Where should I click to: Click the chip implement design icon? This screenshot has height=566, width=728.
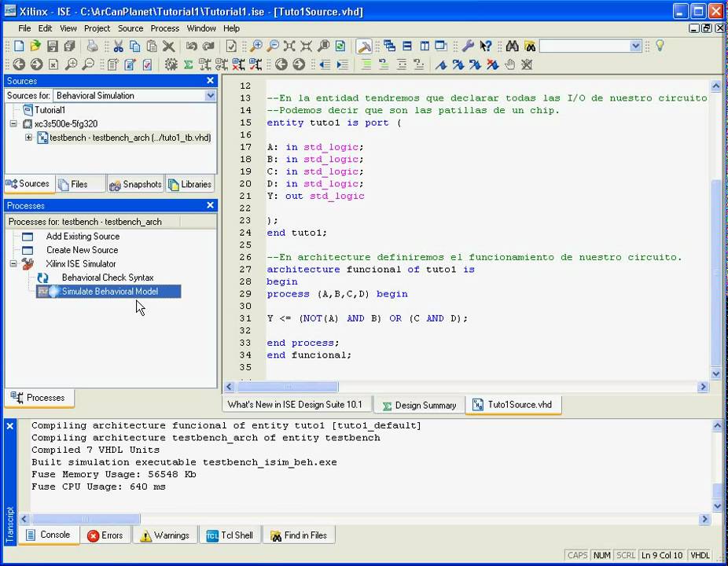coord(171,64)
